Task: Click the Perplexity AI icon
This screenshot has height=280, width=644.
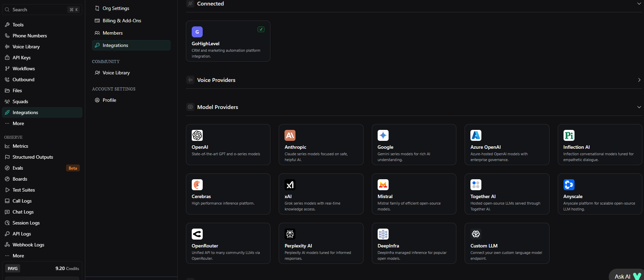Action: (290, 234)
